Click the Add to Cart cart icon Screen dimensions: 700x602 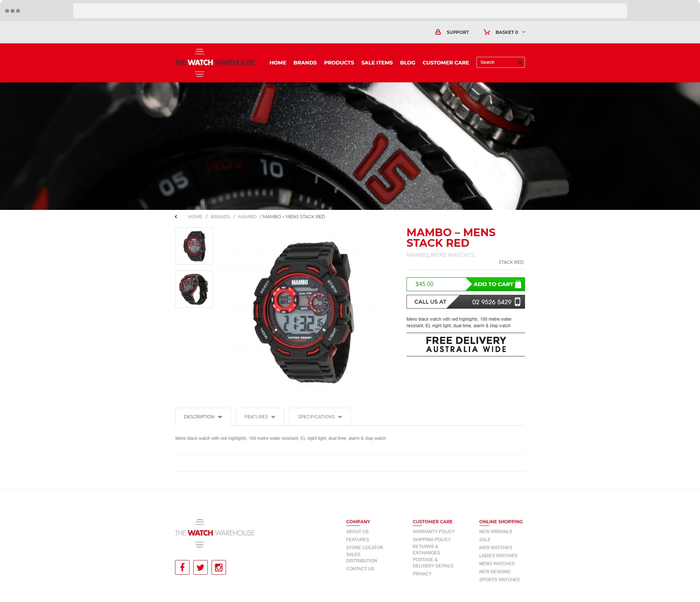518,284
